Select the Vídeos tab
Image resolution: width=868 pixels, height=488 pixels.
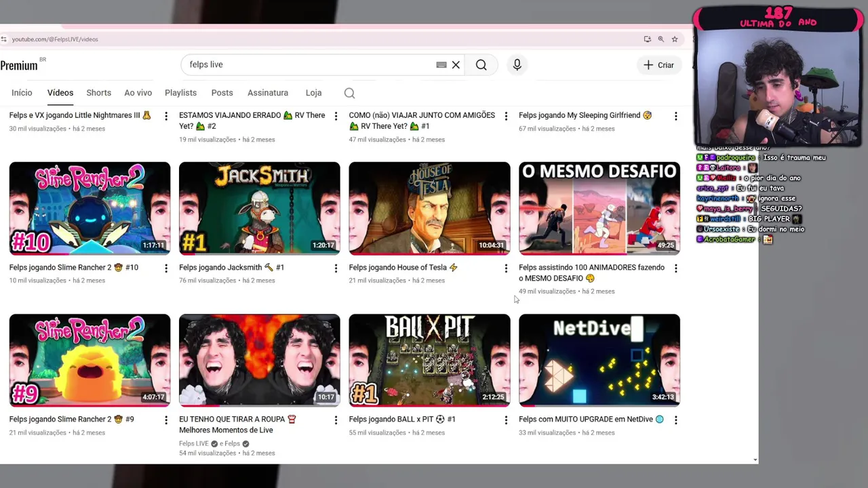pos(60,93)
